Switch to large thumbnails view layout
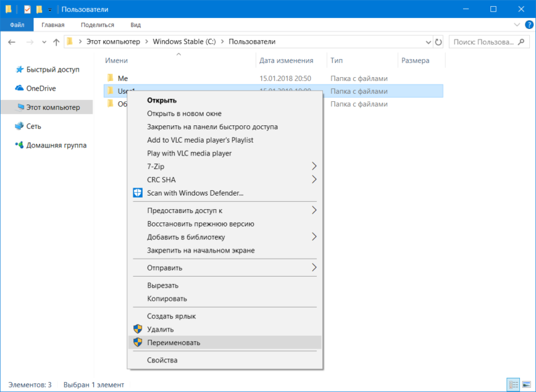 (x=527, y=385)
